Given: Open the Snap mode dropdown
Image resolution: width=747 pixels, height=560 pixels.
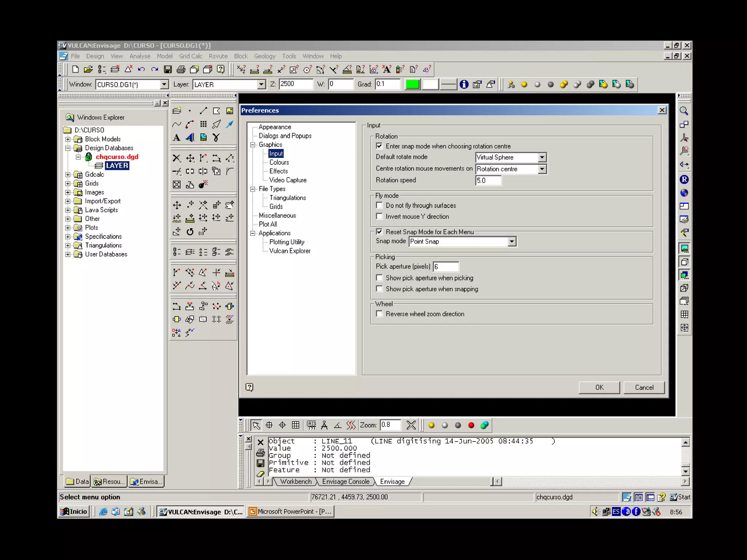Looking at the screenshot, I should 512,242.
